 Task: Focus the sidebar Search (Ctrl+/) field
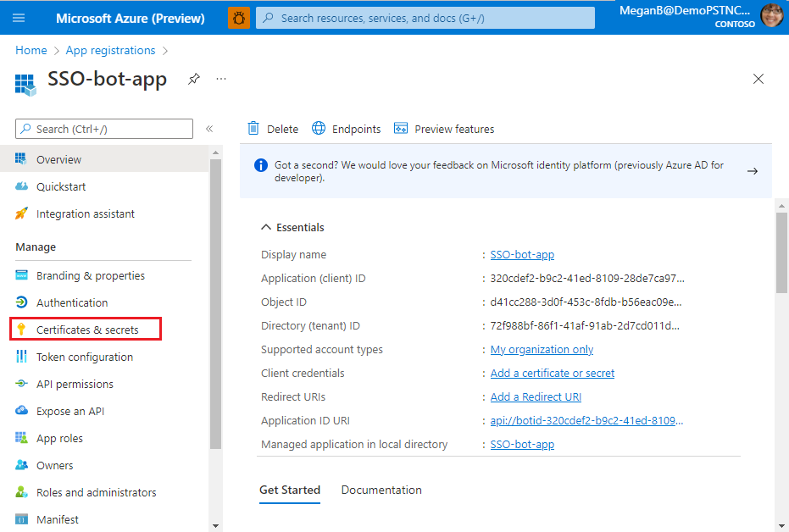click(104, 129)
